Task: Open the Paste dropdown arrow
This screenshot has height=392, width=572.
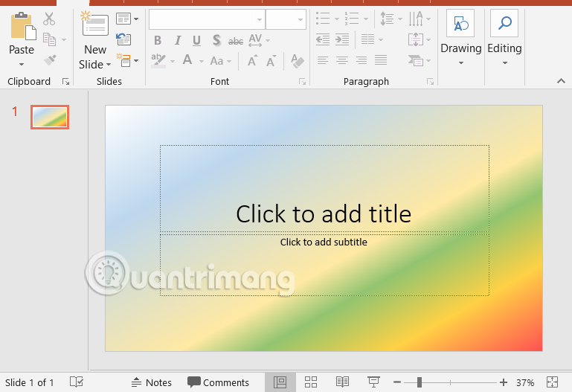Action: [x=22, y=65]
